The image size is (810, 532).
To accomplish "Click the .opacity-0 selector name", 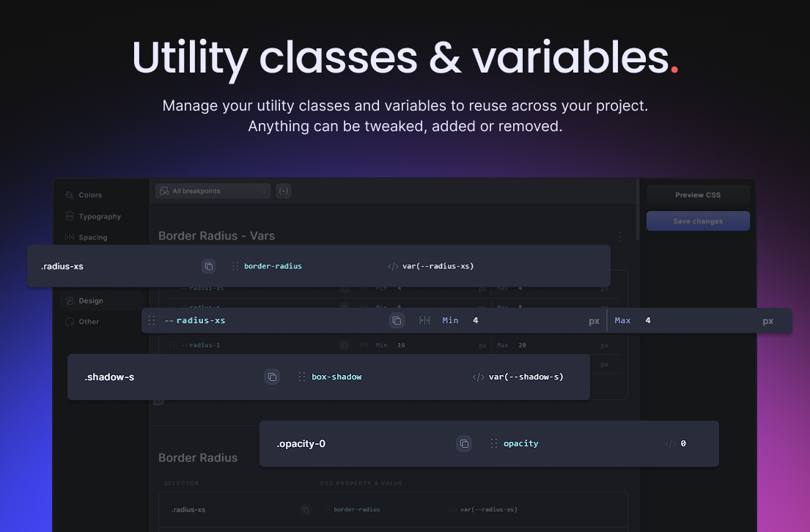I will tap(301, 443).
